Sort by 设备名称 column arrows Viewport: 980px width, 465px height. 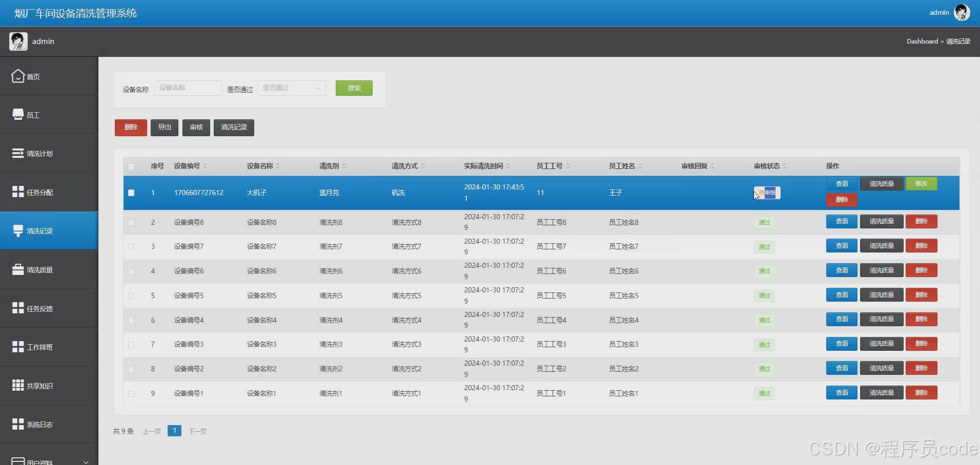[278, 166]
